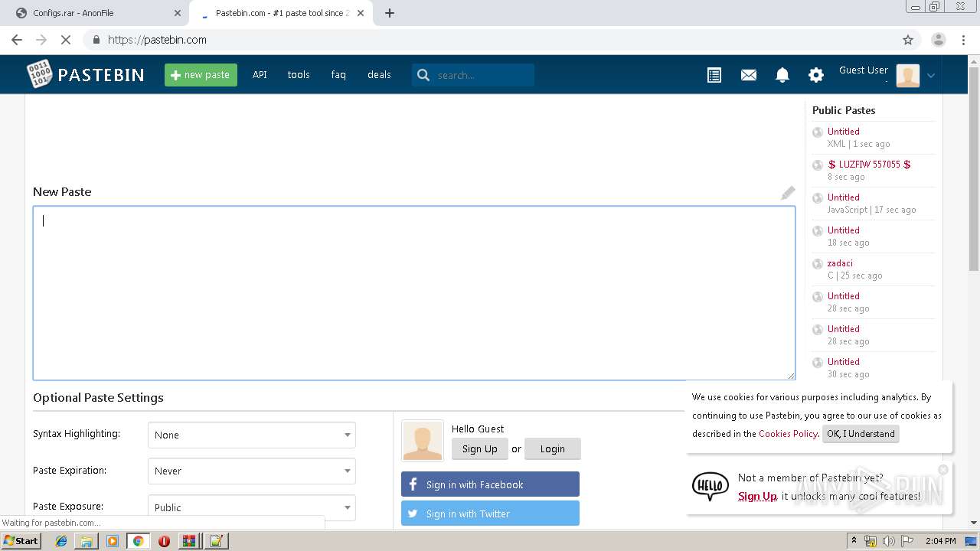The height and width of the screenshot is (551, 980).
Task: Open the LUZFIW 557055 public paste
Action: tap(869, 164)
